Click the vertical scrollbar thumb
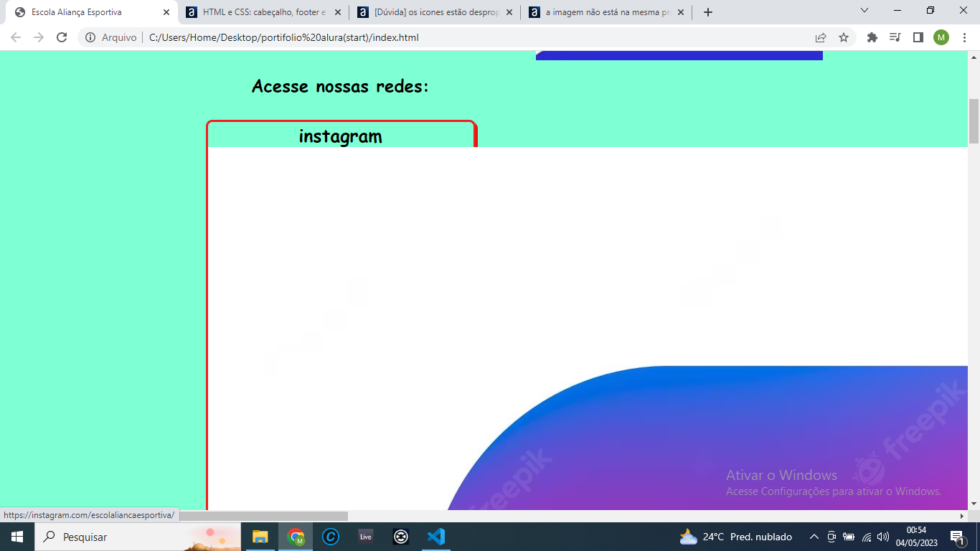Screen dimensions: 980x551 click(x=974, y=121)
